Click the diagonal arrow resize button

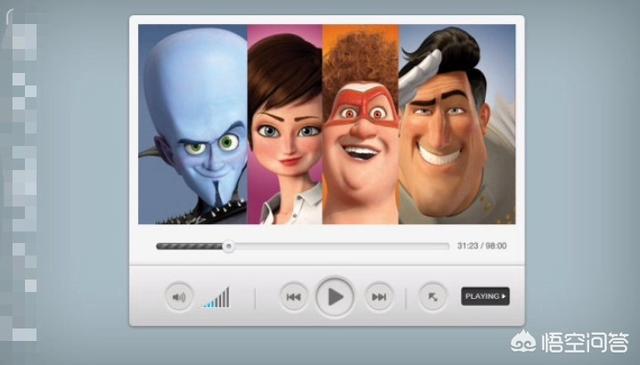(433, 297)
